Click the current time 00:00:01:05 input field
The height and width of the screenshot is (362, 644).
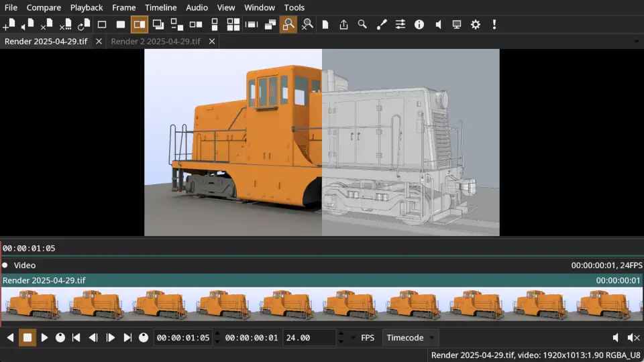click(182, 338)
